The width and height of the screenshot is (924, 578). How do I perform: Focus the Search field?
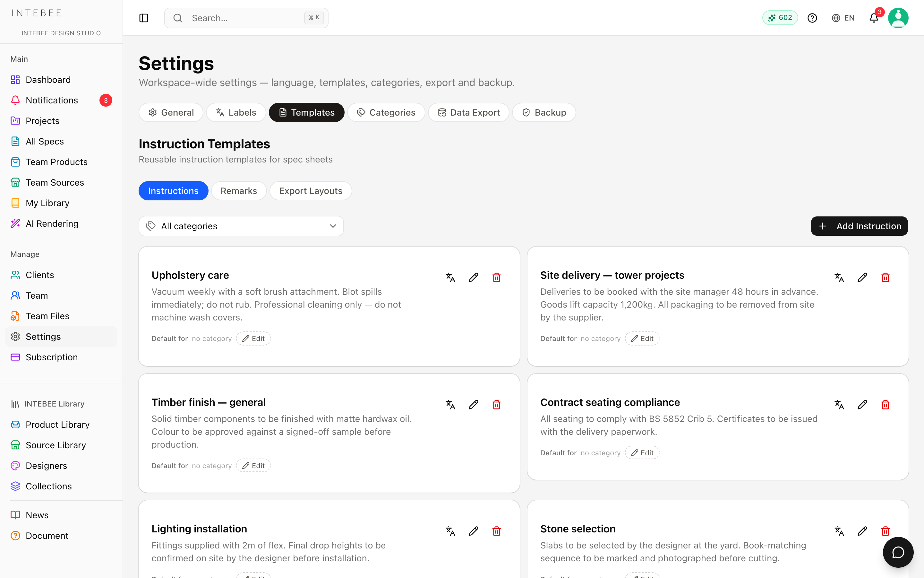coord(246,18)
